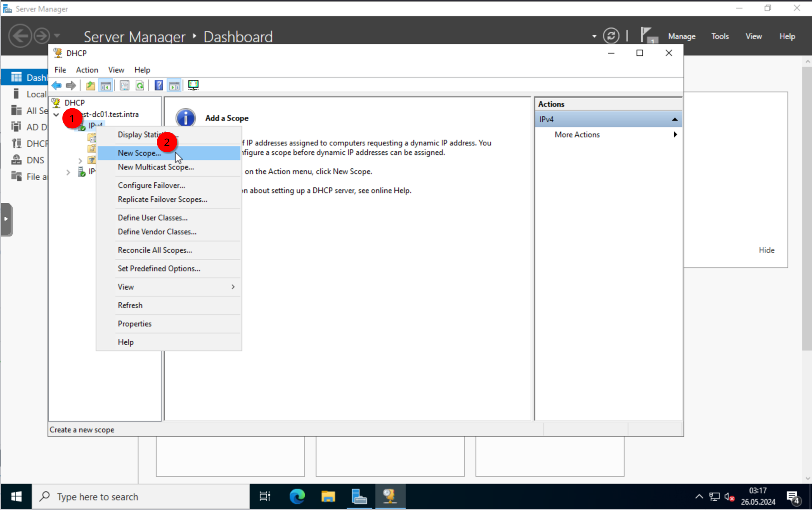Select Reconcile All Scopes... entry
The width and height of the screenshot is (812, 510).
click(169, 250)
